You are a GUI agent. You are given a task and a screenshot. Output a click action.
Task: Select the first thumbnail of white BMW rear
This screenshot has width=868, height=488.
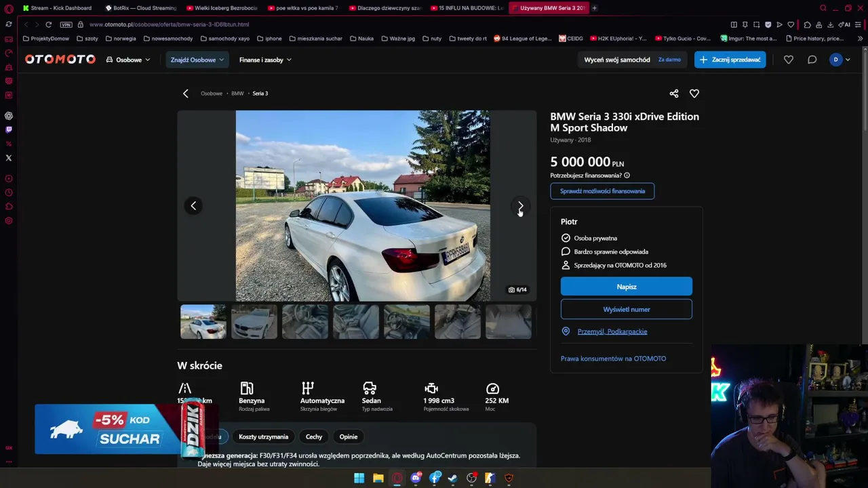(203, 321)
